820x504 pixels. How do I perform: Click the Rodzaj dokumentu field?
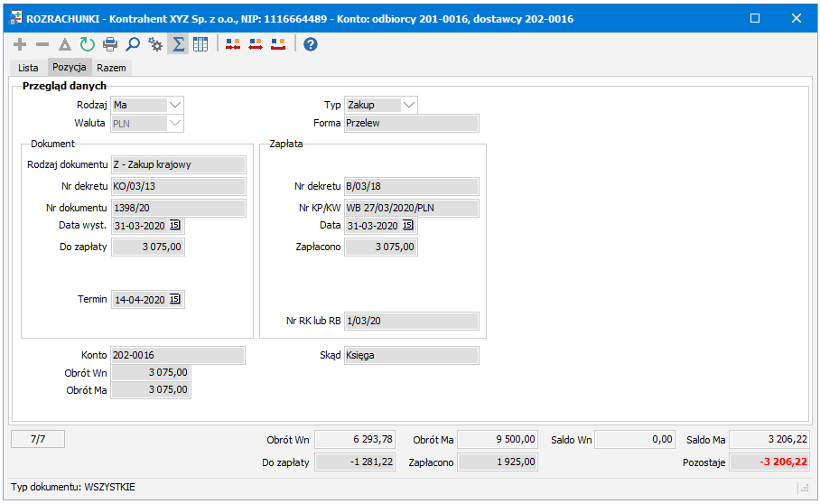click(178, 164)
